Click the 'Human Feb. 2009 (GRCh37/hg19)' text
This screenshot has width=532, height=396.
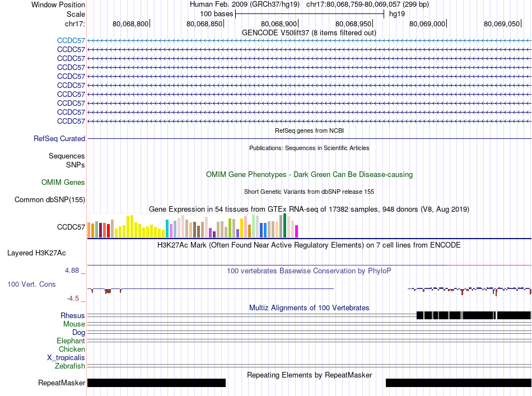(245, 4)
